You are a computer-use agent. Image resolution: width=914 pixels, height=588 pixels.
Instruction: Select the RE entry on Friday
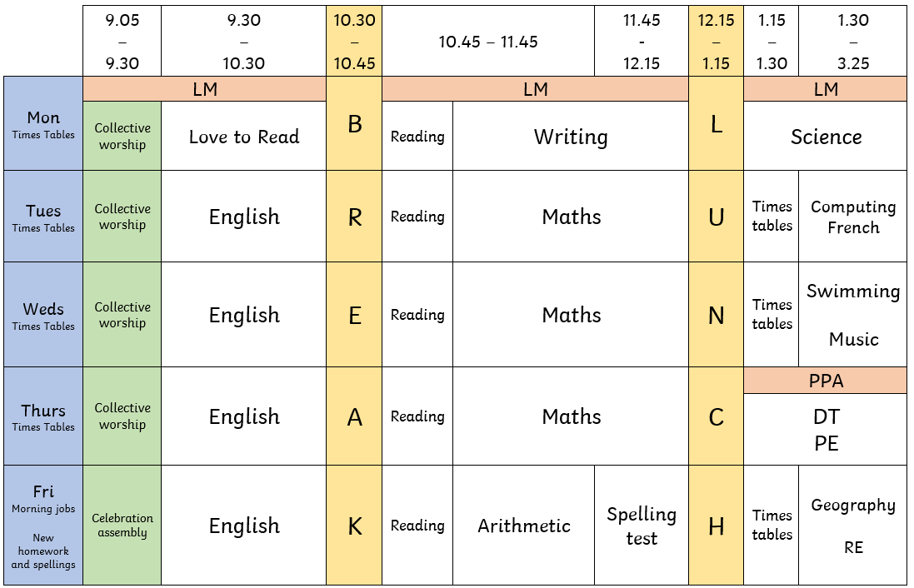[x=853, y=547]
